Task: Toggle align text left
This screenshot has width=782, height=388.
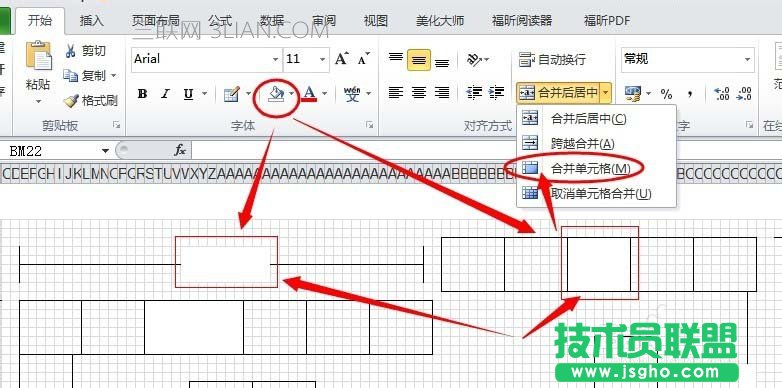Action: click(396, 92)
